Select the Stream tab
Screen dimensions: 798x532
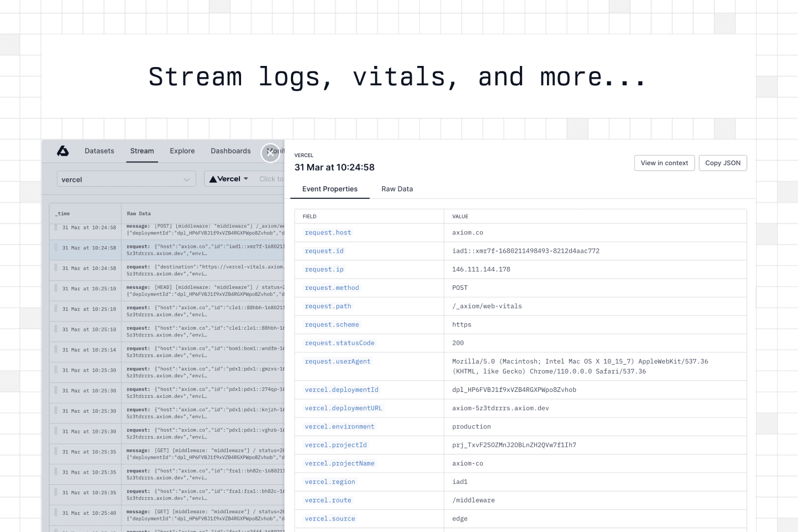click(142, 151)
